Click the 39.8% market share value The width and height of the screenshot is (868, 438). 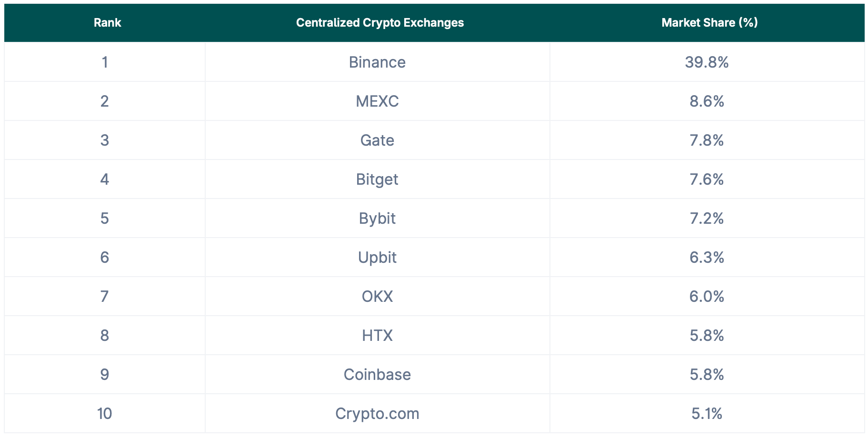click(x=707, y=62)
